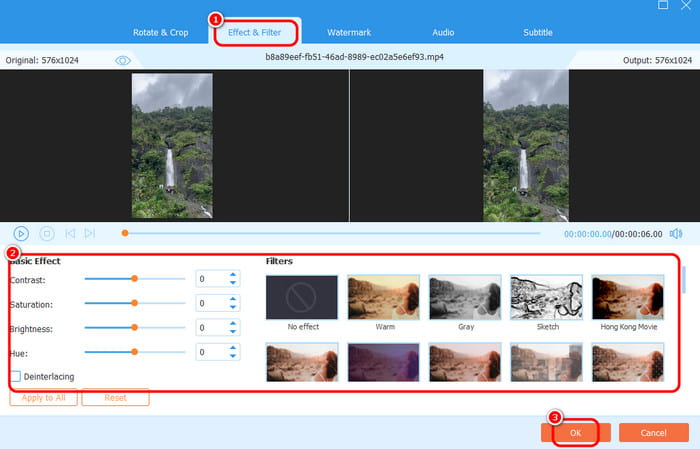Adjust the Brightness slider
The image size is (700, 449).
[x=134, y=328]
